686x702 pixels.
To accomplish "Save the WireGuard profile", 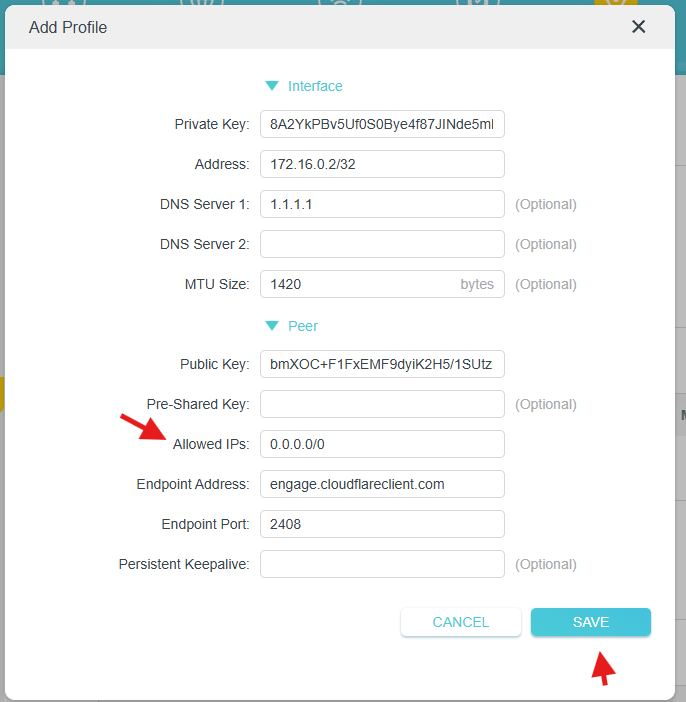I will click(591, 622).
